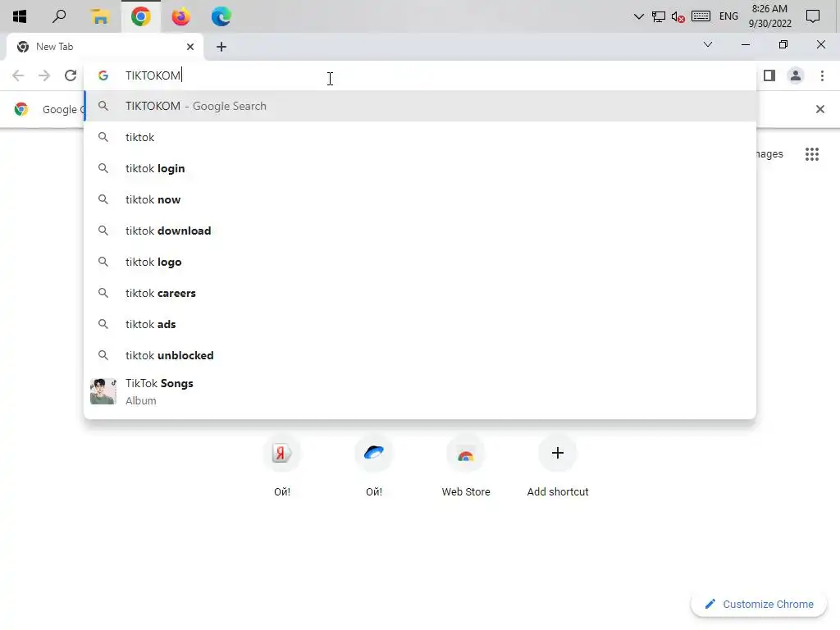Open the Yandex 'Ой!' shortcut
Screen dimensions: 840x630
pos(282,465)
